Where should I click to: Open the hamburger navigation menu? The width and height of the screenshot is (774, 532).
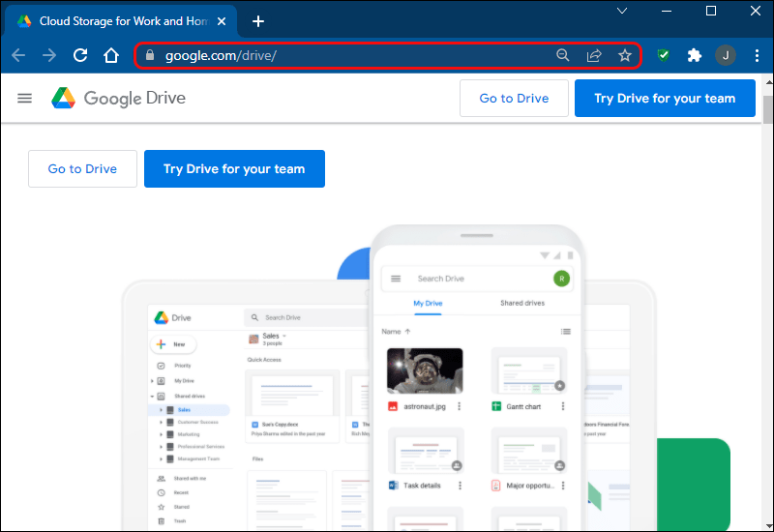25,98
